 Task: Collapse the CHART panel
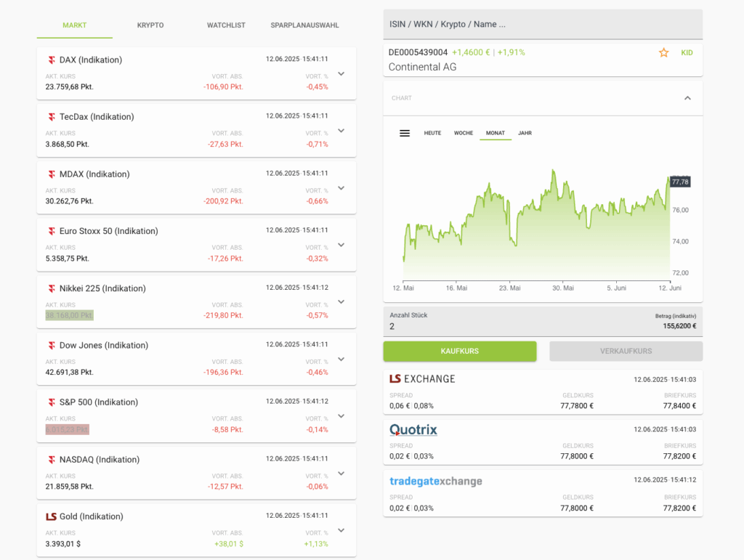pyautogui.click(x=687, y=98)
